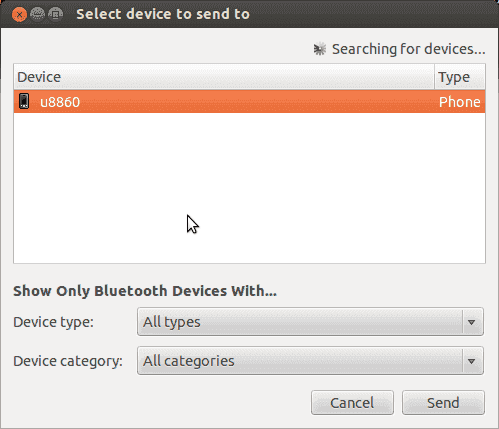Viewport: 499px width, 429px height.
Task: Click the dialog title bar text
Action: (163, 14)
